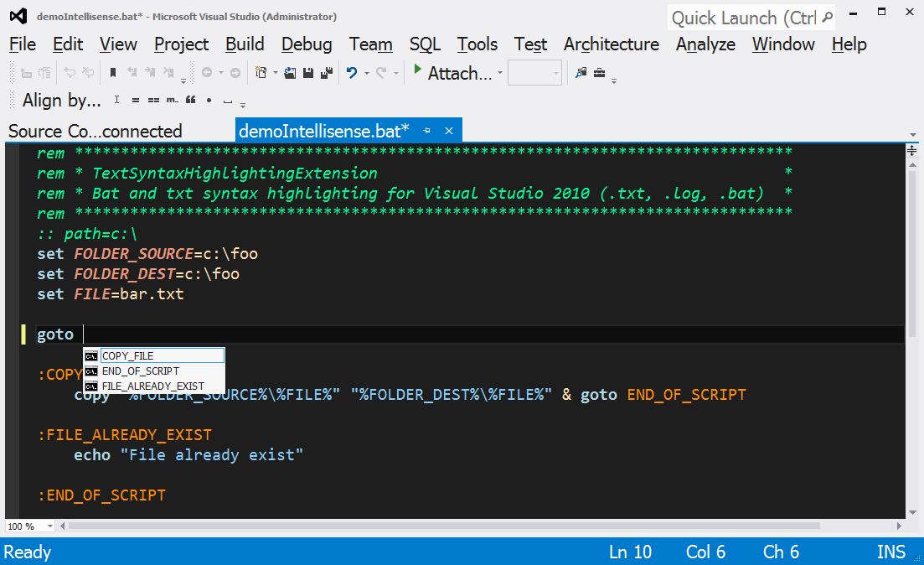Click the vertical scrollbar down arrow
The image size is (924, 565).
(912, 511)
